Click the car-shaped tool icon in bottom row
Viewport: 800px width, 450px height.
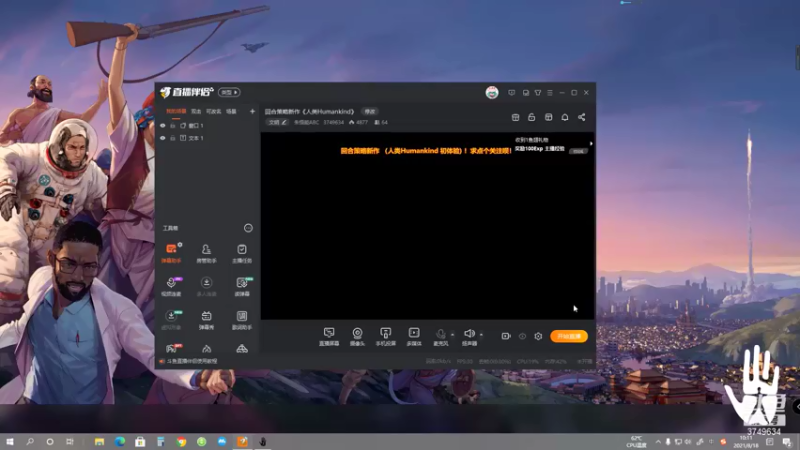[x=242, y=349]
